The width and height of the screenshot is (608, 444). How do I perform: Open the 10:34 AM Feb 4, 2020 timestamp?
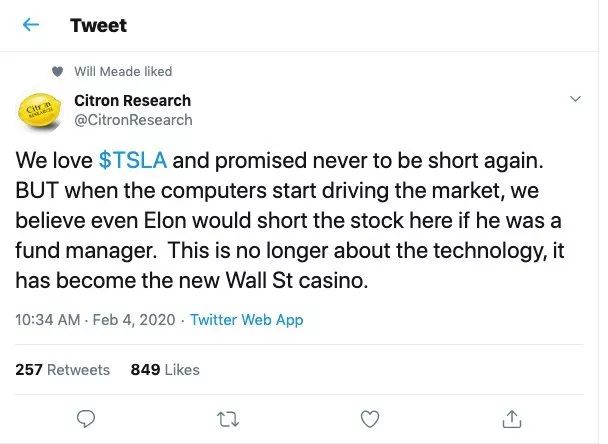(98, 320)
